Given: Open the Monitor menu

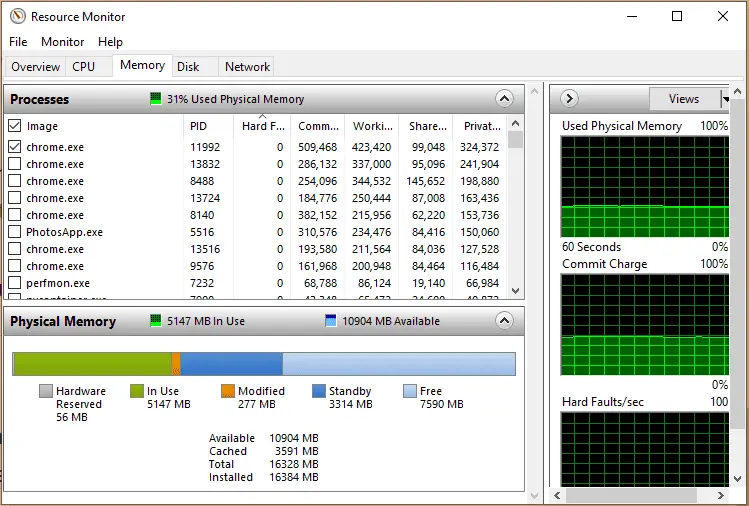Looking at the screenshot, I should pos(63,42).
